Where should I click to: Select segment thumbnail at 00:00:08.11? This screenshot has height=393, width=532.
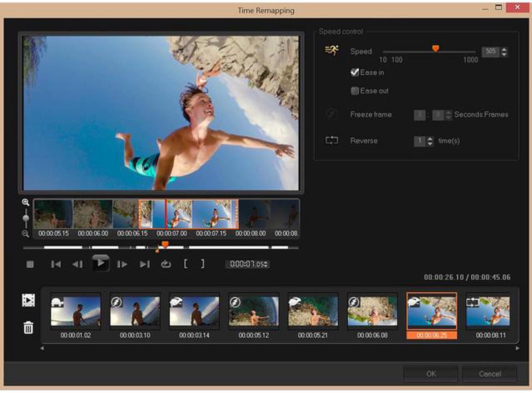[488, 311]
